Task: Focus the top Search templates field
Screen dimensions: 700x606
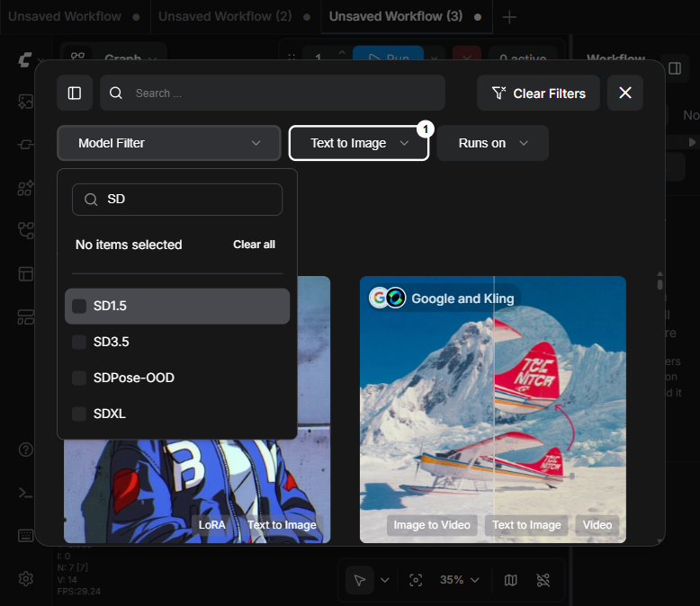Action: 273,93
